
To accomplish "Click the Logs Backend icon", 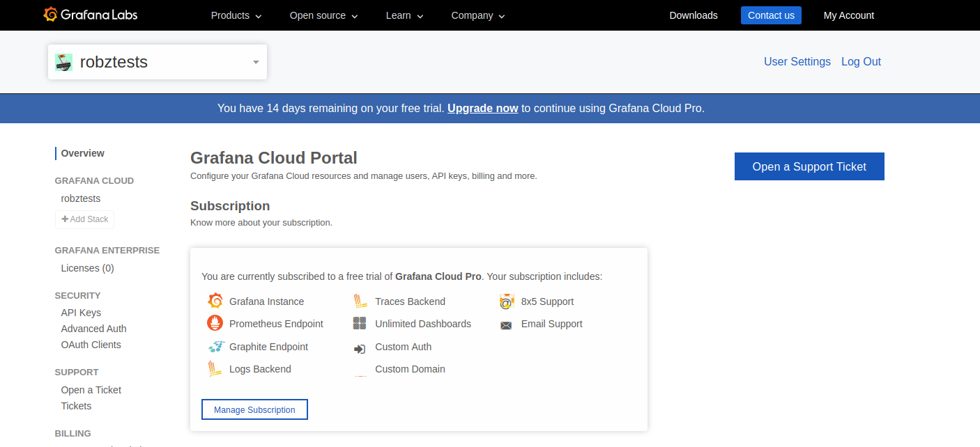I will [215, 369].
